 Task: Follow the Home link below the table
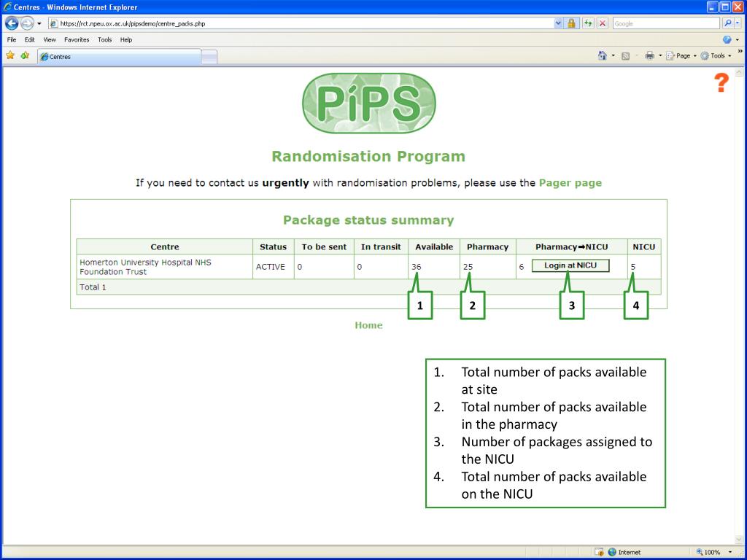click(x=368, y=325)
